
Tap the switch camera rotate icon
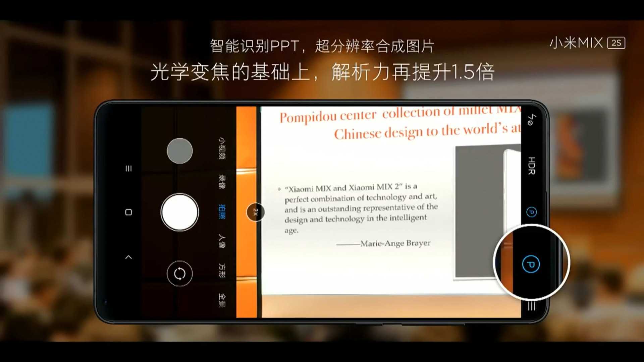[179, 274]
